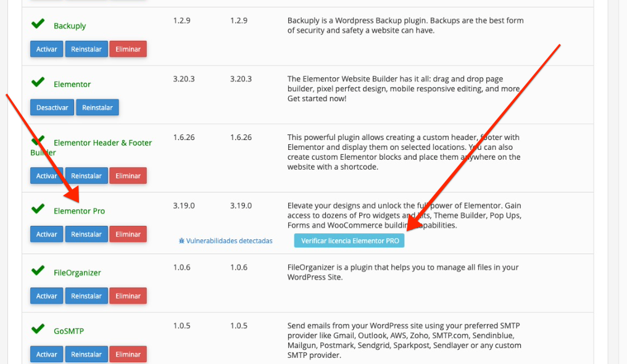627x364 pixels.
Task: Activar the GoSMTP plugin
Action: 46,354
